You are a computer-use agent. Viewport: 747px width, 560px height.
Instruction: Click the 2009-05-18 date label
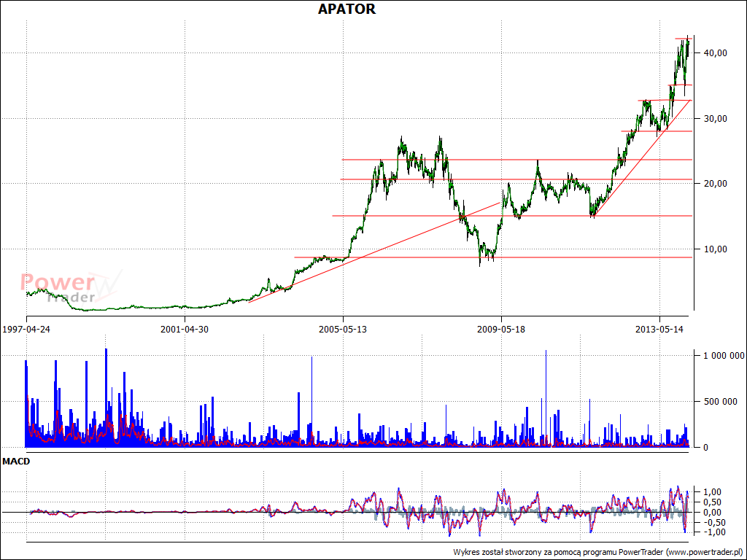click(501, 329)
